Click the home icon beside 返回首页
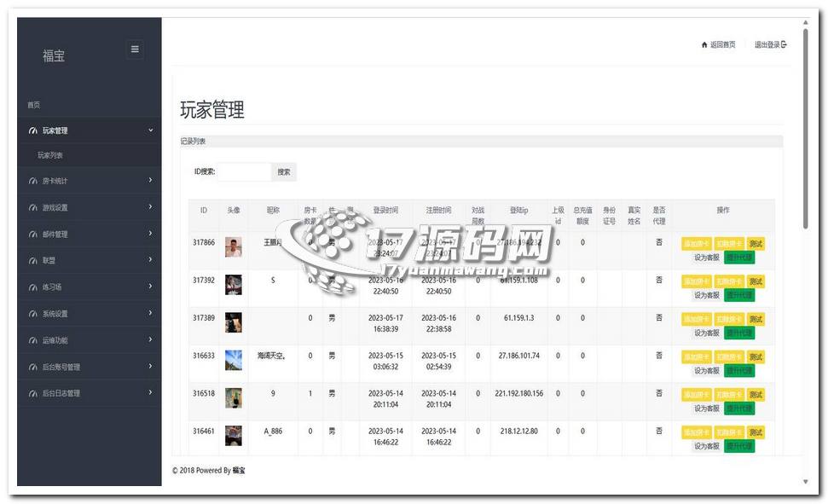This screenshot has height=504, width=828. coord(704,45)
